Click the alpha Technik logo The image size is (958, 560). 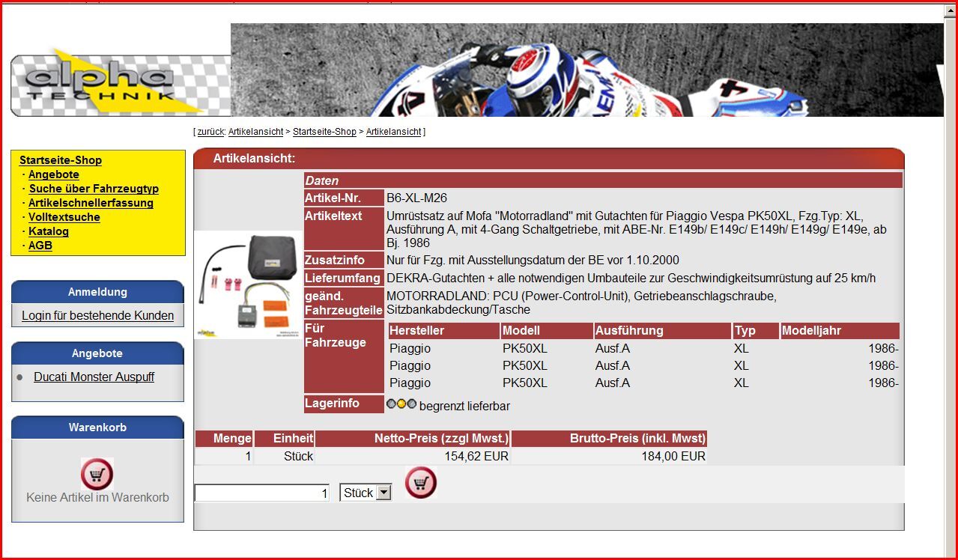[x=120, y=84]
